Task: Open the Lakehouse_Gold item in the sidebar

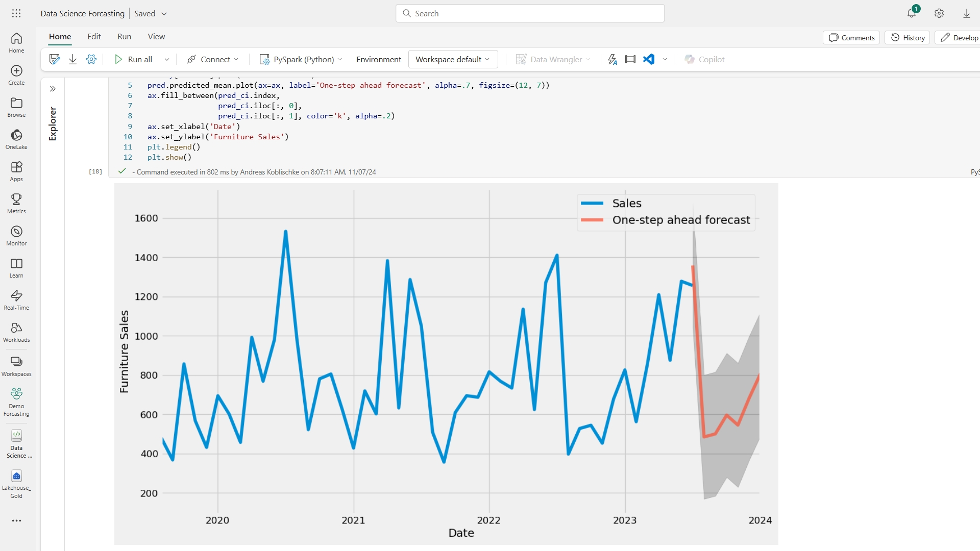Action: click(x=16, y=482)
